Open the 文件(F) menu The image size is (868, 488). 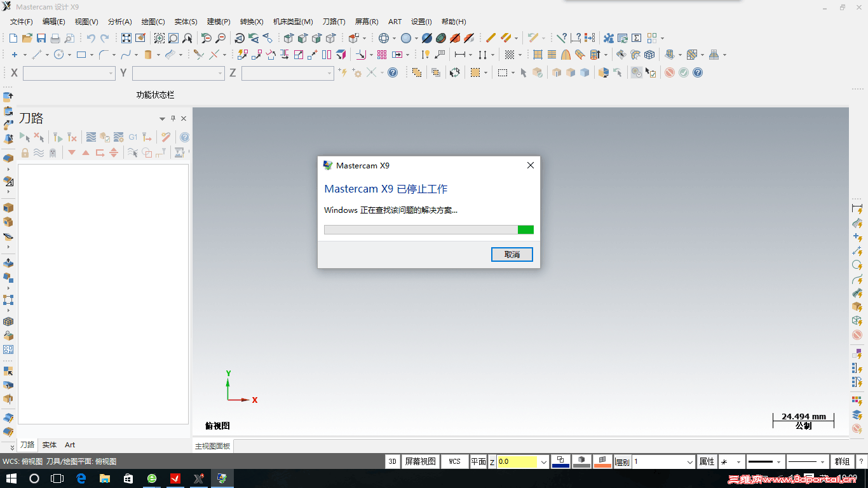22,22
